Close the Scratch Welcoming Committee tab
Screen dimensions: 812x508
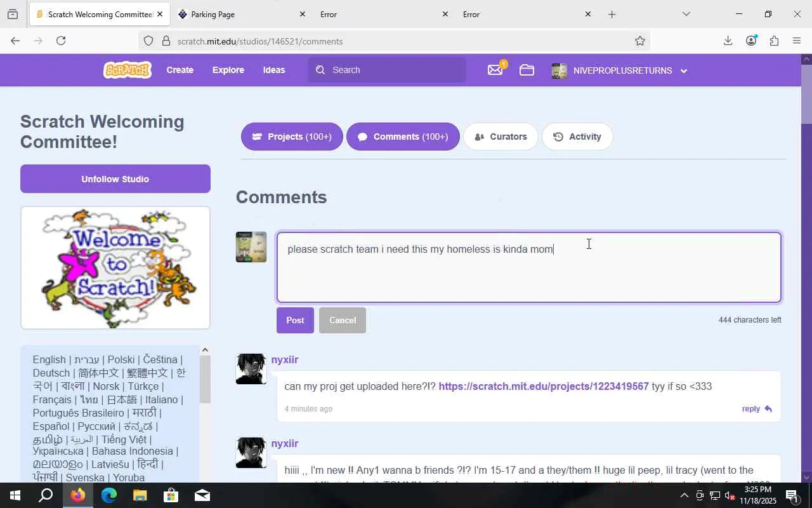(159, 14)
